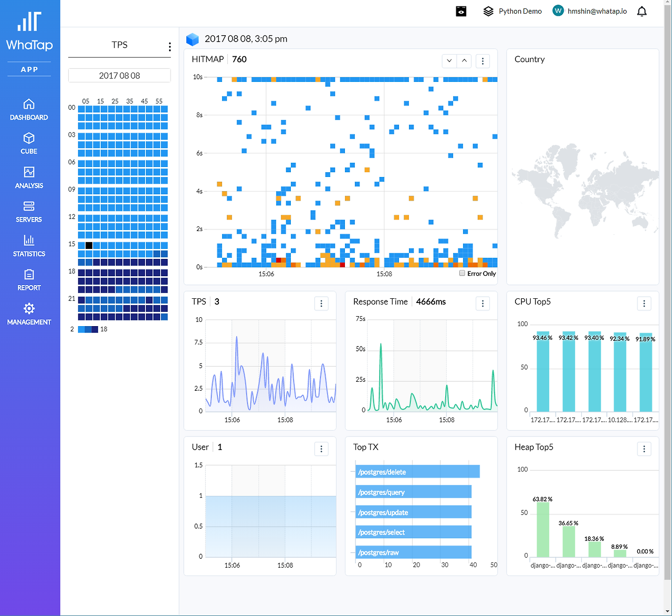Click the notification bell icon
Viewport: 672px width, 616px height.
tap(642, 12)
